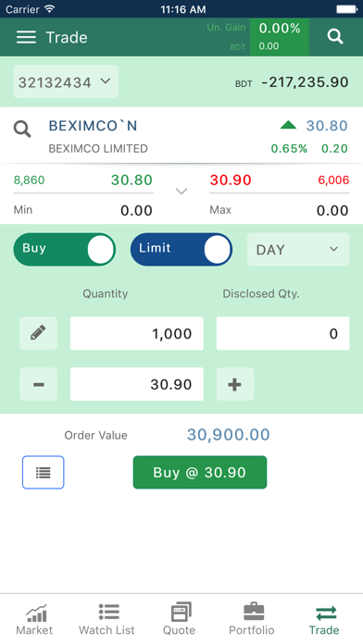Tap the BEXIMCO`N symbol name
This screenshot has width=363, height=644.
coord(93,126)
